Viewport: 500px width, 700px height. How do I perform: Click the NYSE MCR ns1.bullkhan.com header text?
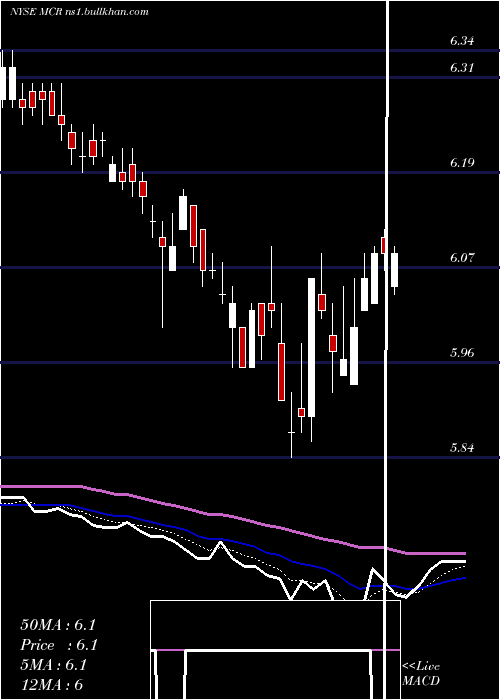tap(79, 12)
